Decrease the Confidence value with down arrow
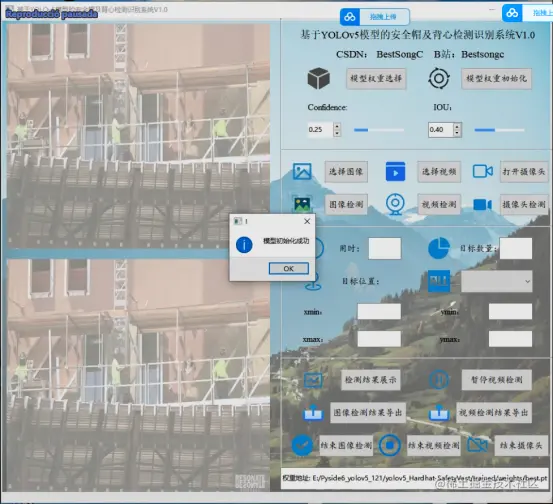This screenshot has width=553, height=504. (337, 133)
